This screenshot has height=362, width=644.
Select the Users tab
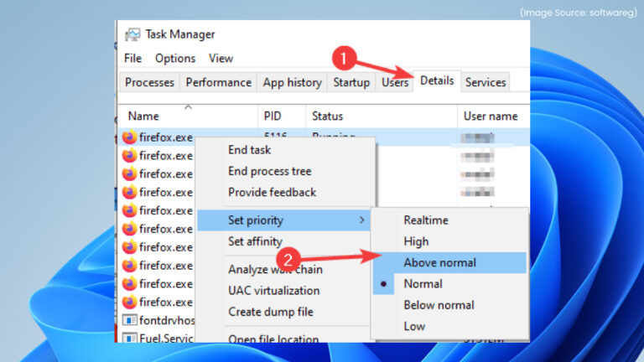pyautogui.click(x=395, y=82)
